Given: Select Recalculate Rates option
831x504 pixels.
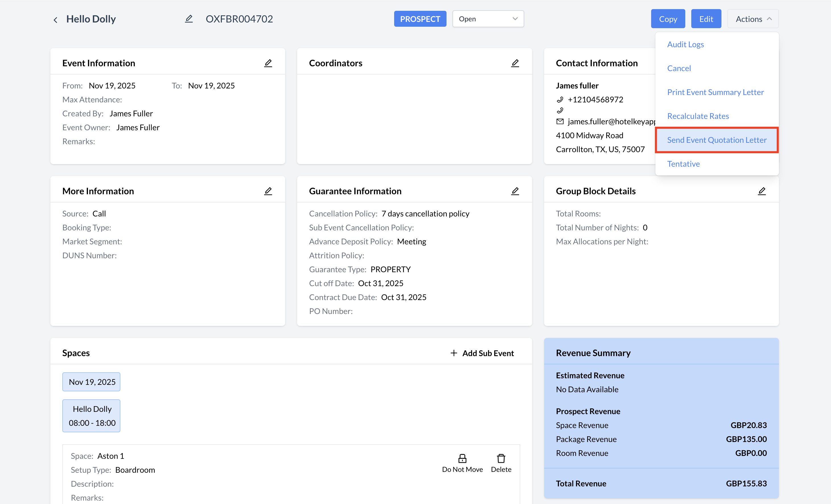Looking at the screenshot, I should pos(698,116).
